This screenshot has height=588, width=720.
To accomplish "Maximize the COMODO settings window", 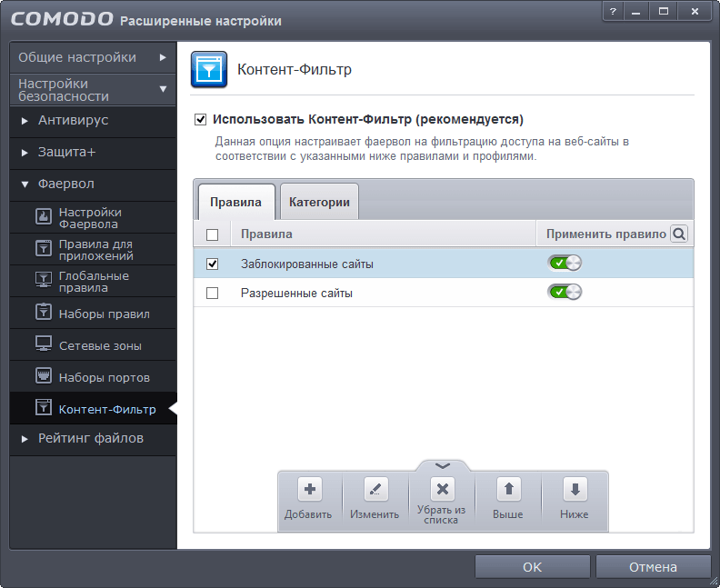I will [664, 12].
